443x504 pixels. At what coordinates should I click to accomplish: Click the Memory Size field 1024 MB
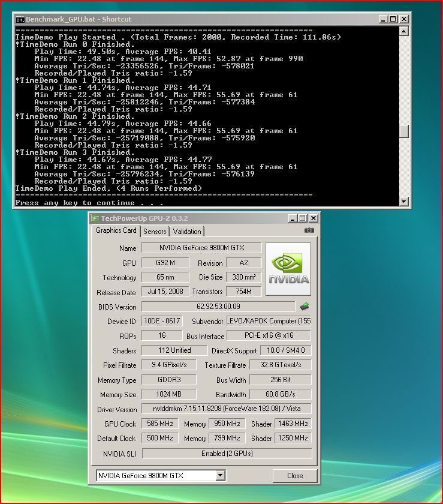pyautogui.click(x=169, y=394)
